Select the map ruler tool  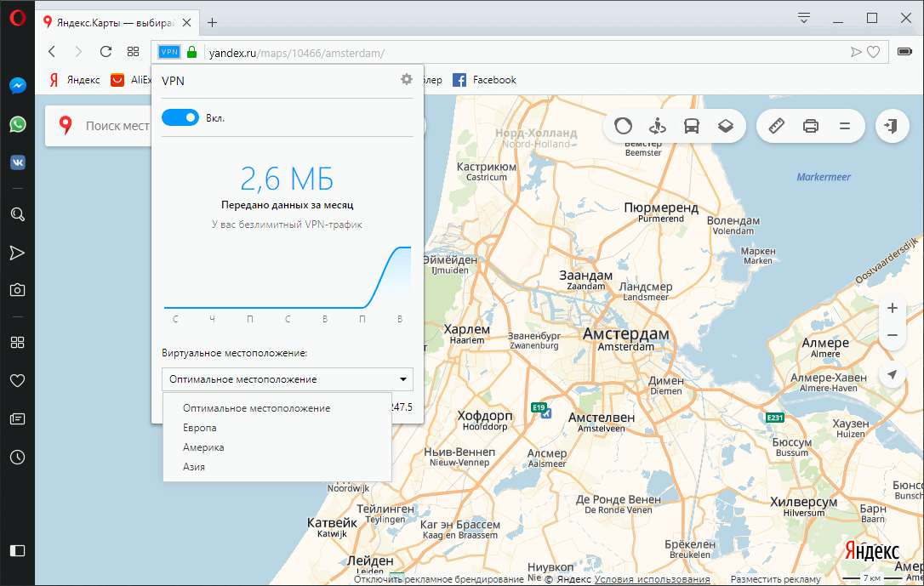(776, 126)
